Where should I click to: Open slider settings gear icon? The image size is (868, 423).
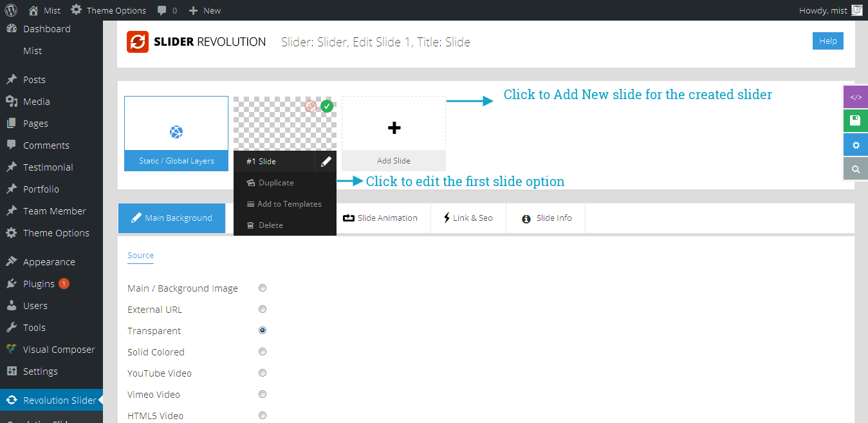[855, 145]
